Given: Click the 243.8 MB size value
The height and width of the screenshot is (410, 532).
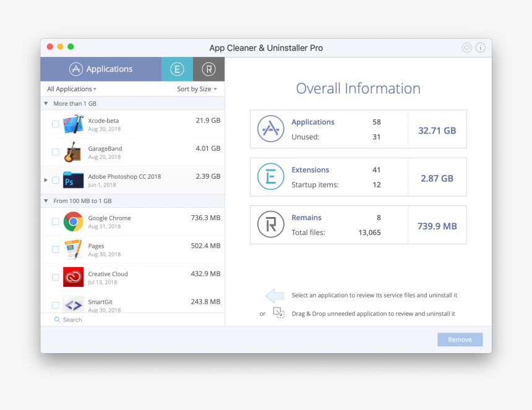Looking at the screenshot, I should [205, 302].
